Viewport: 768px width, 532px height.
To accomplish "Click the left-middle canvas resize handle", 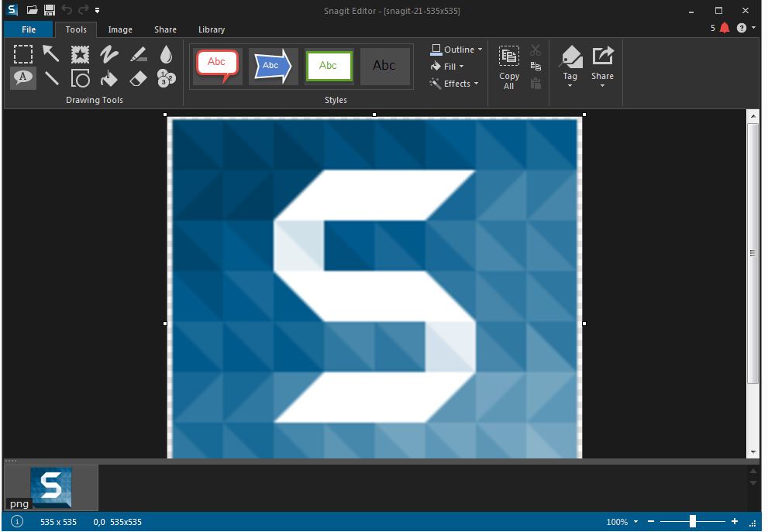I will (x=165, y=324).
